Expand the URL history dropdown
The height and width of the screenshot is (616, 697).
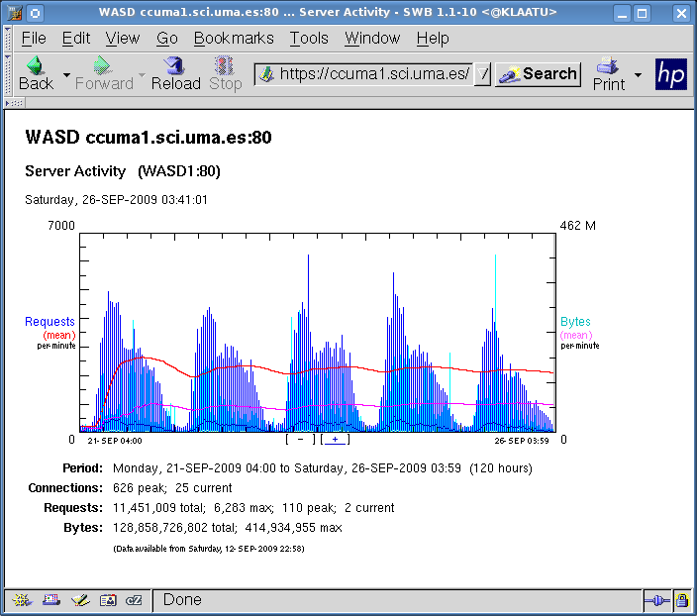click(482, 74)
